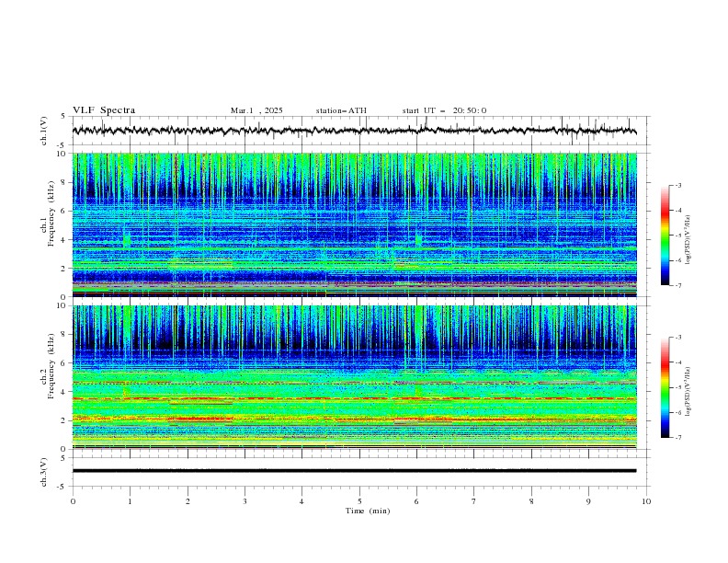Click the ch.1 frequency axis "8" tick label
This screenshot has height=563, width=728.
pos(63,182)
